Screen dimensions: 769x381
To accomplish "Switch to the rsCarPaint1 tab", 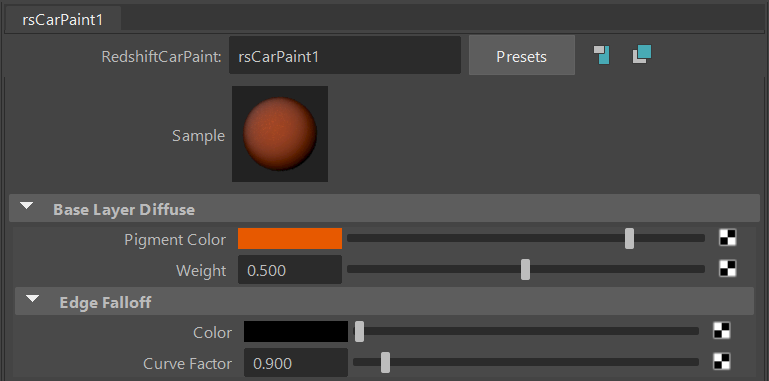I will point(63,20).
